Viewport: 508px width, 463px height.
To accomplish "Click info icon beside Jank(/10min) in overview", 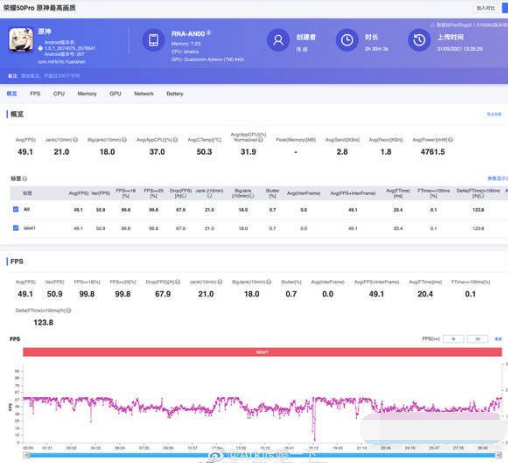I will pyautogui.click(x=76, y=140).
